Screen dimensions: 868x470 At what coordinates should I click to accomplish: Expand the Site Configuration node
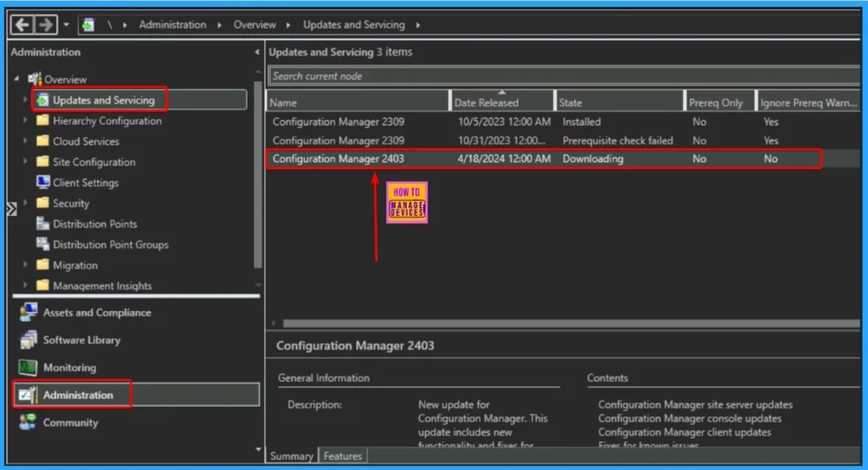tap(25, 162)
